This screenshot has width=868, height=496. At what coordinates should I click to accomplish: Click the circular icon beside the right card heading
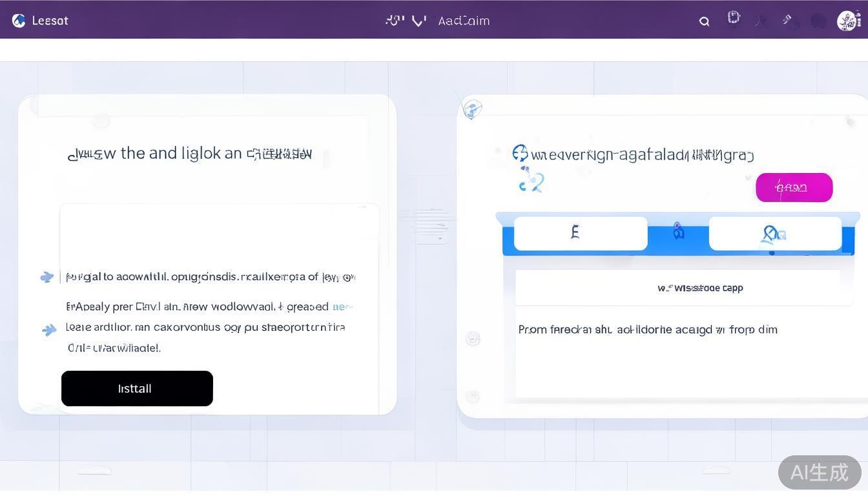pyautogui.click(x=520, y=153)
